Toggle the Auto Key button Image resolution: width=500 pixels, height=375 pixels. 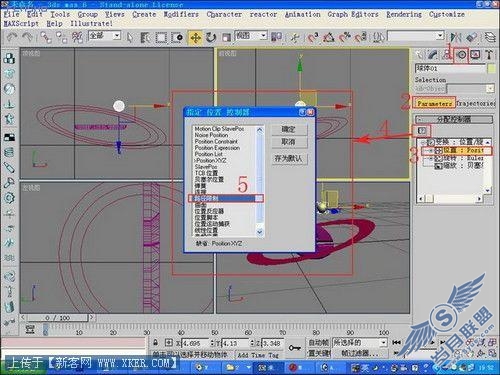pos(318,342)
